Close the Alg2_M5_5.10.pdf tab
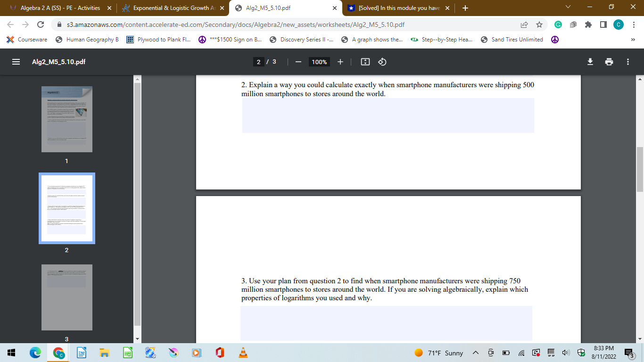Viewport: 644px width, 362px height. [x=334, y=8]
